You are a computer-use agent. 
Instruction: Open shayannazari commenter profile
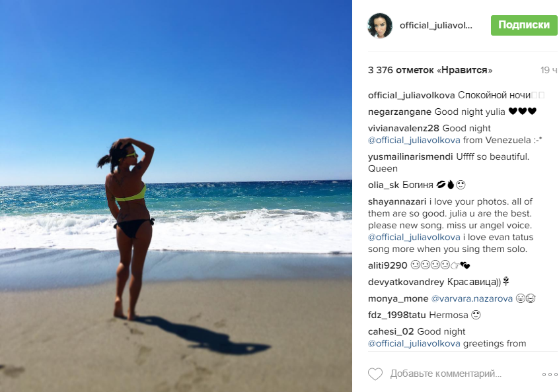[397, 201]
